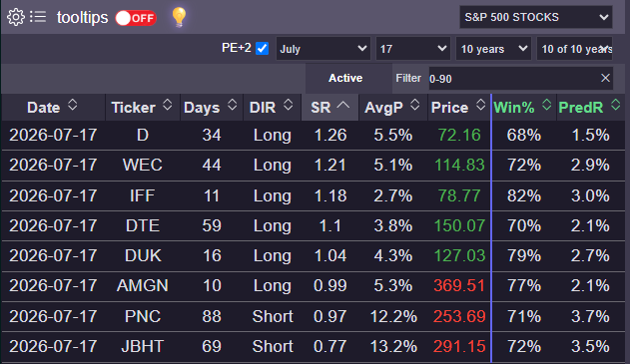This screenshot has height=364, width=630.
Task: Click the price 114.83
Action: 459,165
